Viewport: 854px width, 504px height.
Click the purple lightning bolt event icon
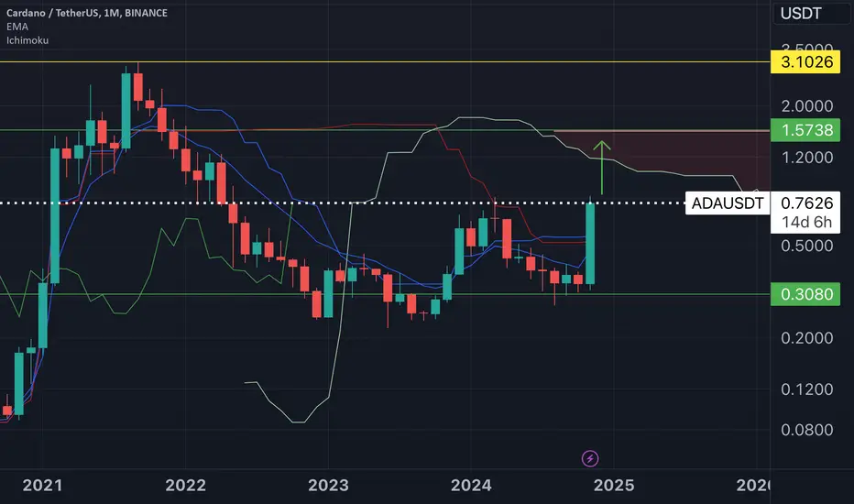(x=590, y=459)
